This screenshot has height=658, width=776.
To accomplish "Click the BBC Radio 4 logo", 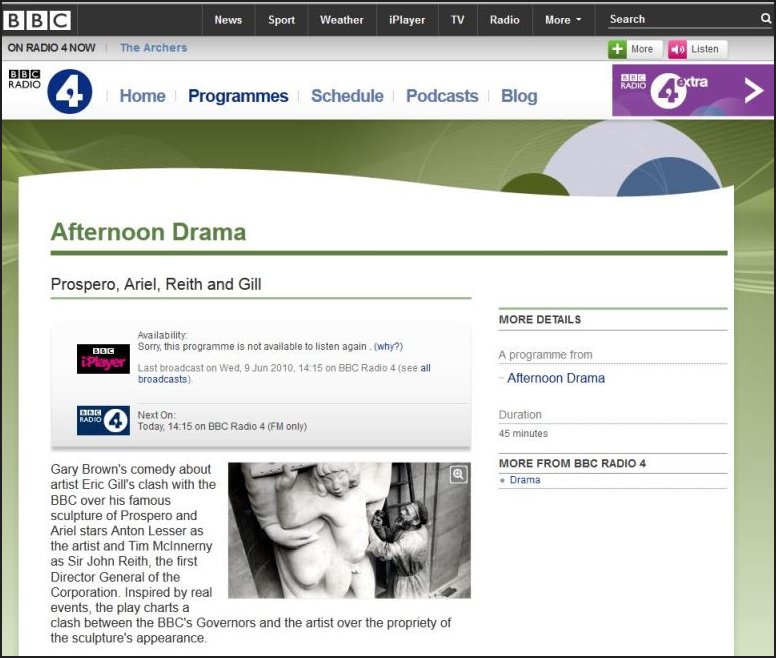I will tap(51, 92).
